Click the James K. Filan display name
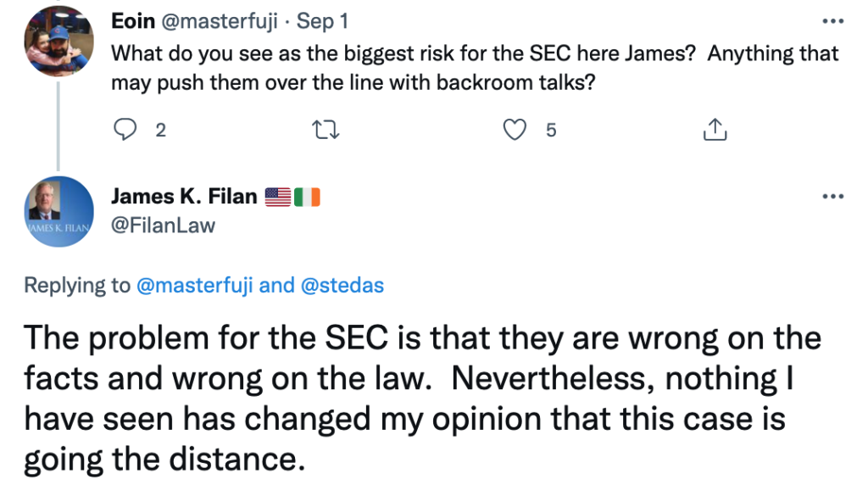Image resolution: width=868 pixels, height=496 pixels. (x=184, y=197)
